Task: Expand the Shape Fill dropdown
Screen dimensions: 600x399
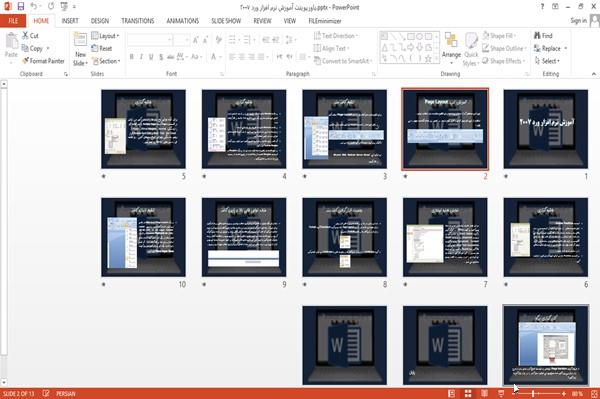Action: click(x=499, y=36)
